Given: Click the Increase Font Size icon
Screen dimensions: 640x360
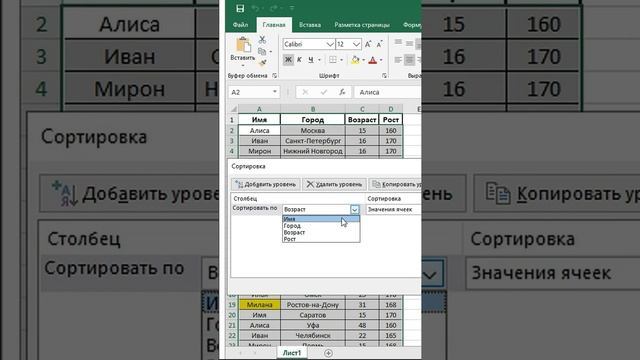Looking at the screenshot, I should click(x=368, y=44).
